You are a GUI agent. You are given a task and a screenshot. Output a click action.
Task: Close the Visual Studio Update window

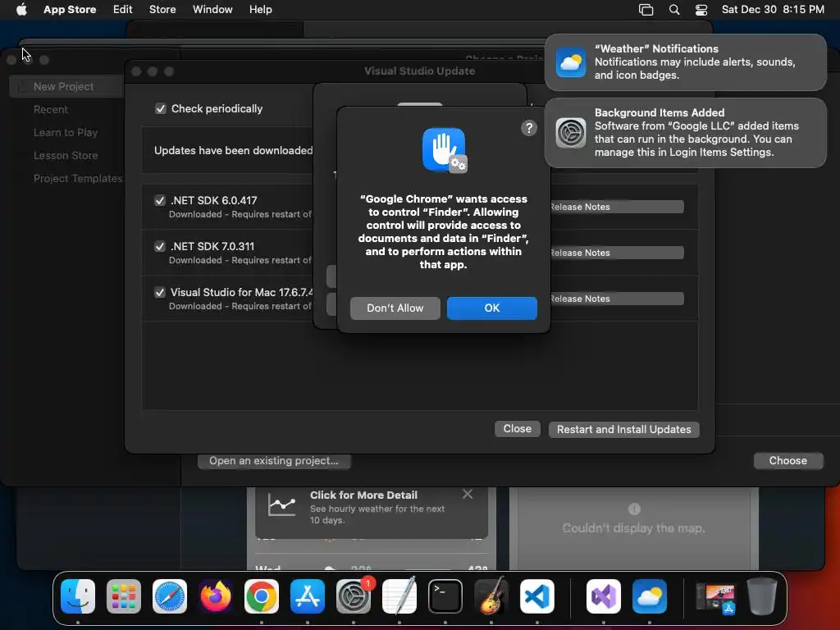coord(518,429)
